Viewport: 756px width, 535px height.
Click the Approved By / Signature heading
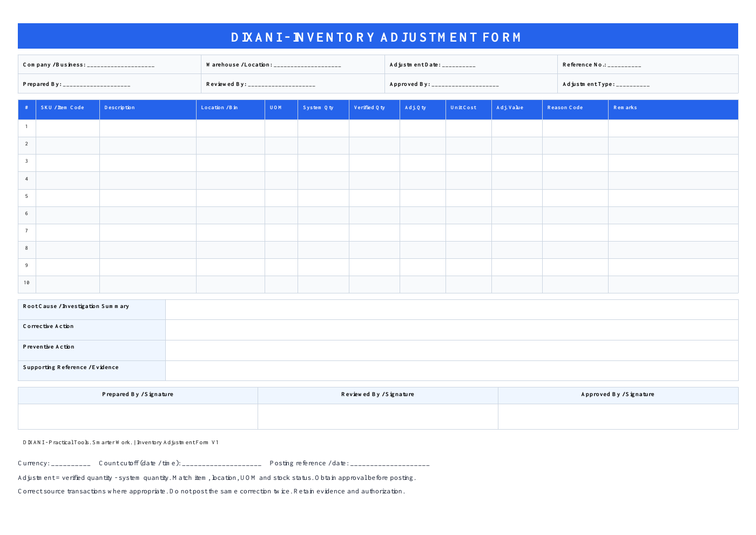click(x=618, y=394)
